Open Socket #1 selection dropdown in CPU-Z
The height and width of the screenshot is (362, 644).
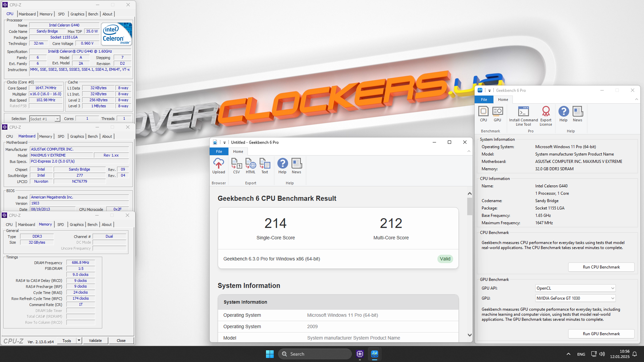coord(57,119)
